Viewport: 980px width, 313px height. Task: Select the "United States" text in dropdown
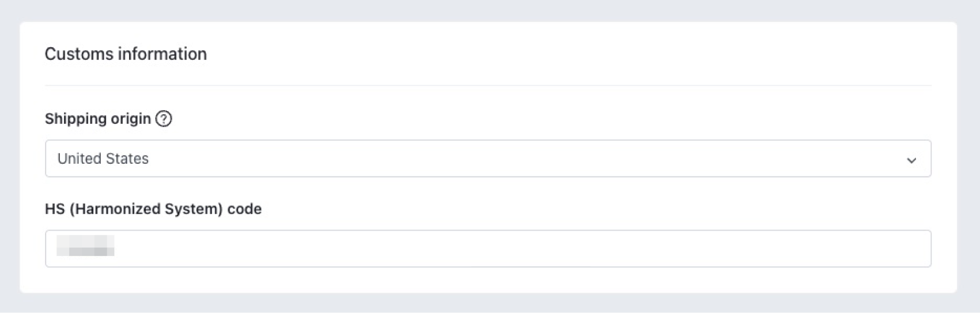pos(103,159)
